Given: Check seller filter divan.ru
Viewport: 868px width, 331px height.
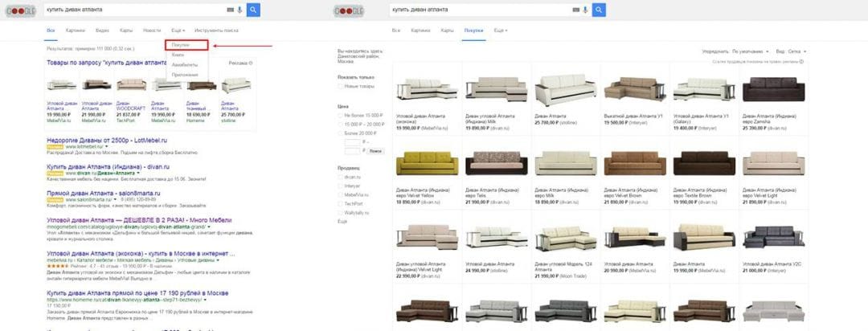Looking at the screenshot, I should (x=341, y=177).
